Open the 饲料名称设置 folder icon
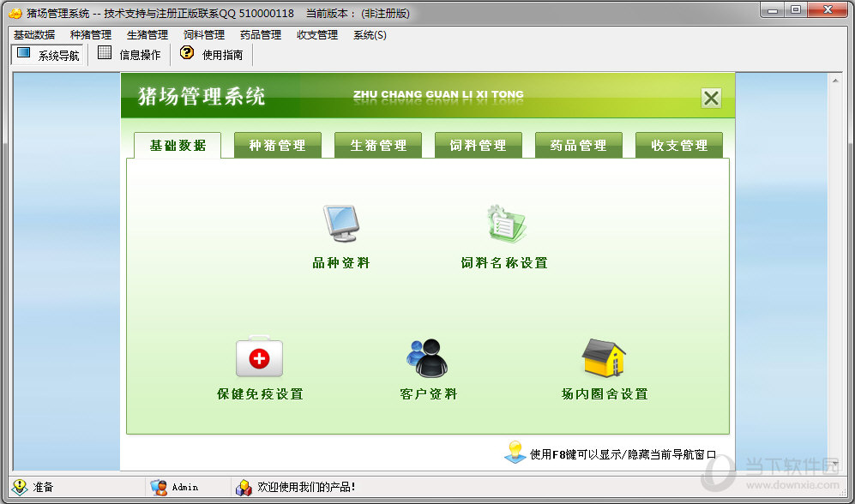The image size is (855, 504). pos(507,224)
